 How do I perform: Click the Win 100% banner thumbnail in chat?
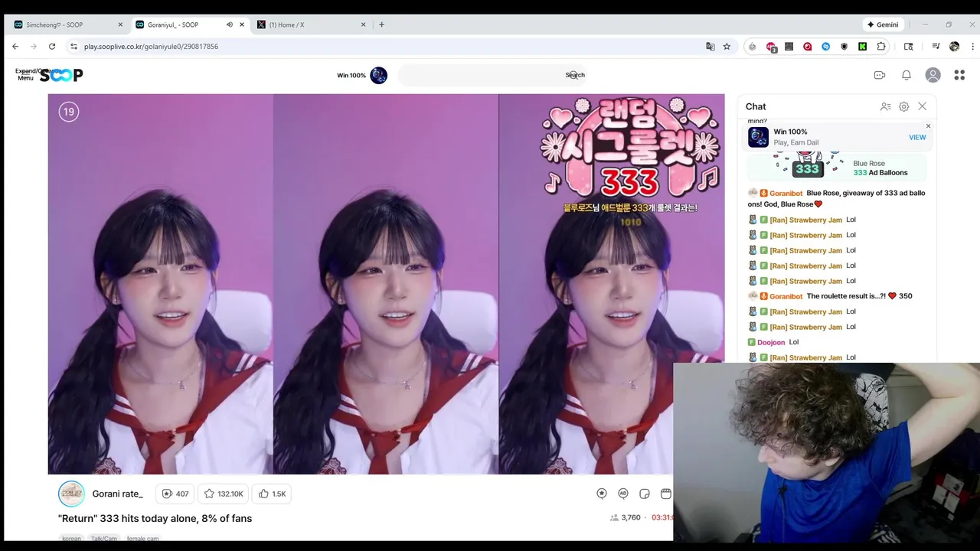pos(758,137)
